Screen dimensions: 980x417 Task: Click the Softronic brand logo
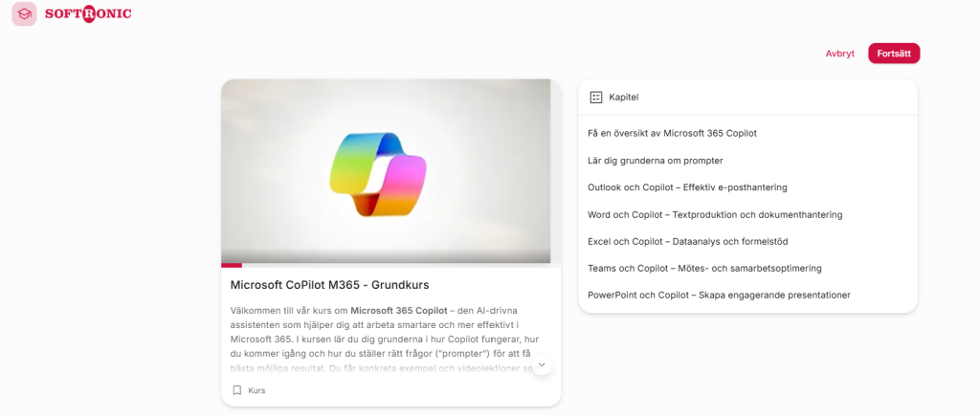click(88, 13)
